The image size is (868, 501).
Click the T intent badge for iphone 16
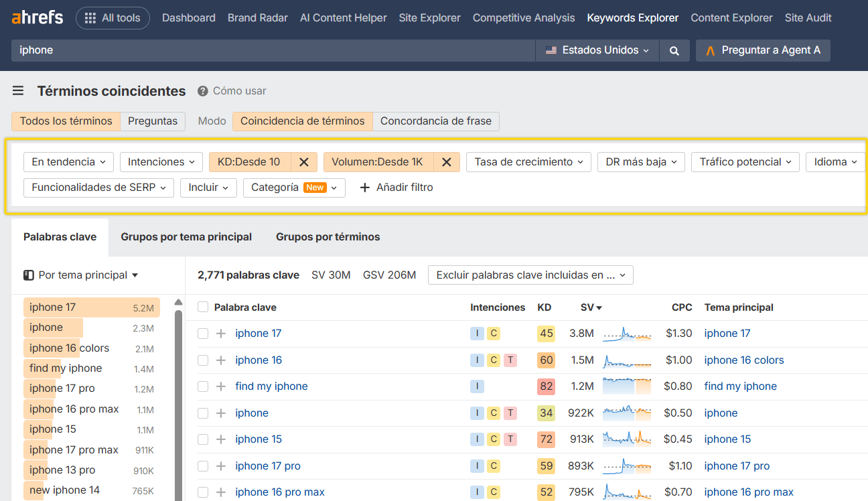point(510,360)
